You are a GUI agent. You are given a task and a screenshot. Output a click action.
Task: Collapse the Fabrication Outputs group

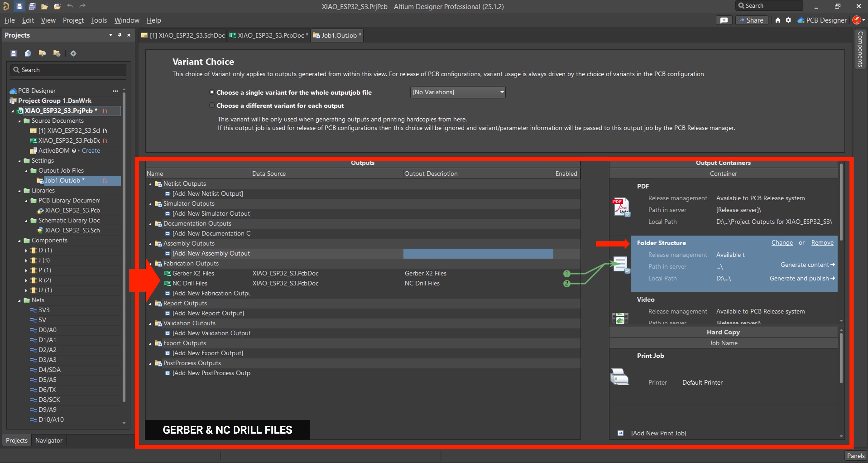150,263
